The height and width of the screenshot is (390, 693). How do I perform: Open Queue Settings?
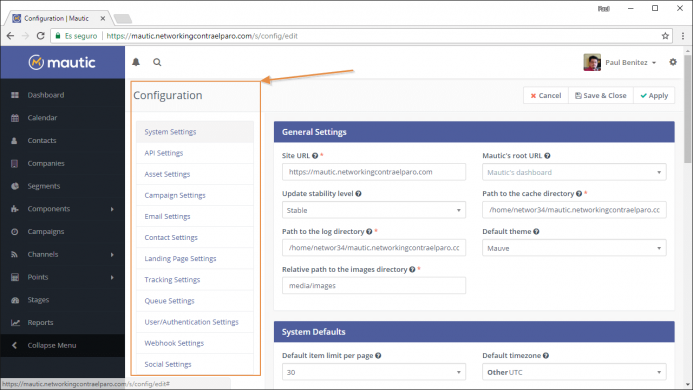pyautogui.click(x=195, y=301)
